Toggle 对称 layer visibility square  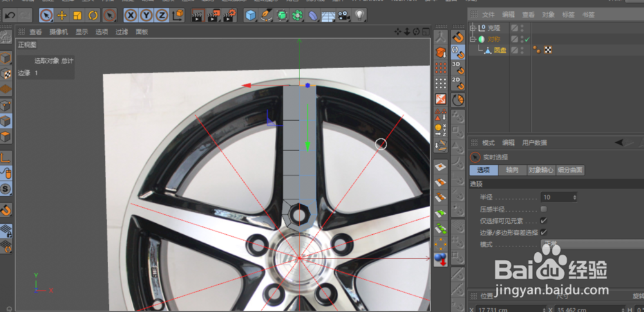pyautogui.click(x=514, y=39)
